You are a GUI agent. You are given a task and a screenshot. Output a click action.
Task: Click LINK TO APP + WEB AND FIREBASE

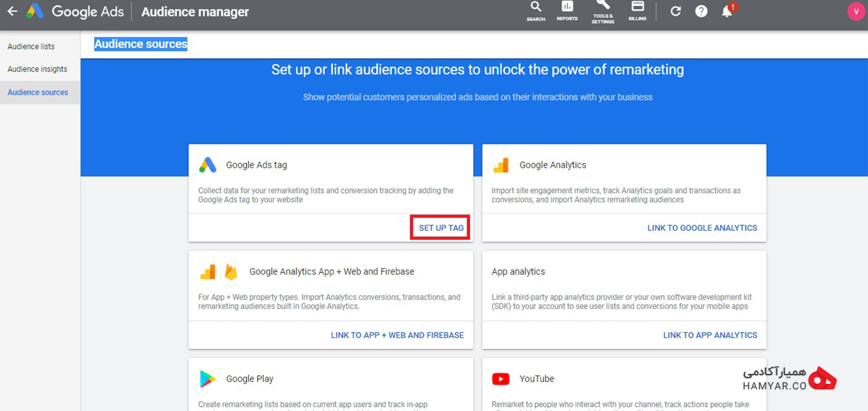[x=397, y=335]
